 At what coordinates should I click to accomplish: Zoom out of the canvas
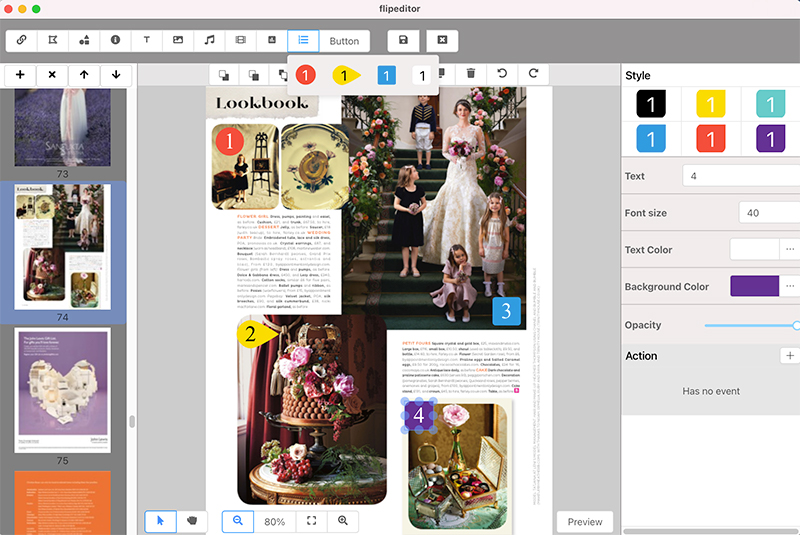pos(238,521)
